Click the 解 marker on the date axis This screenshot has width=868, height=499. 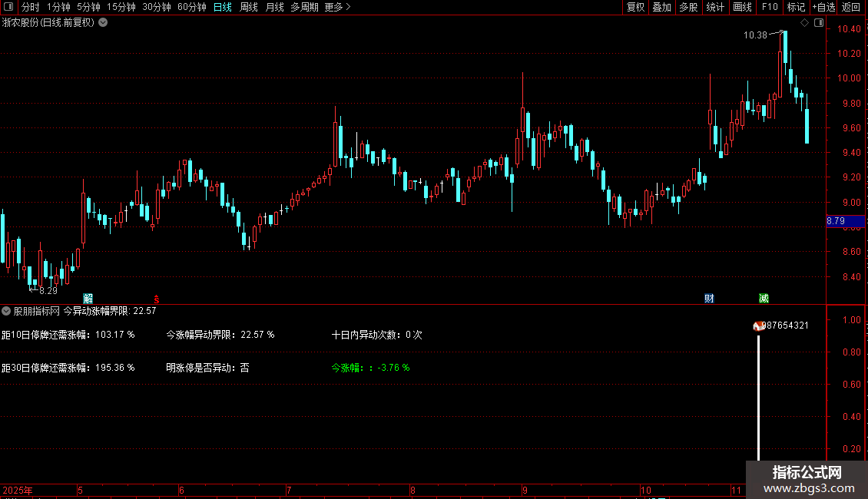(88, 299)
